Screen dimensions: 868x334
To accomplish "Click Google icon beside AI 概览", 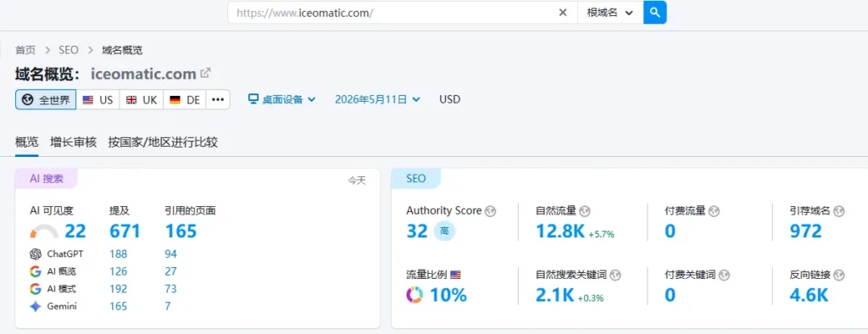I will (36, 271).
